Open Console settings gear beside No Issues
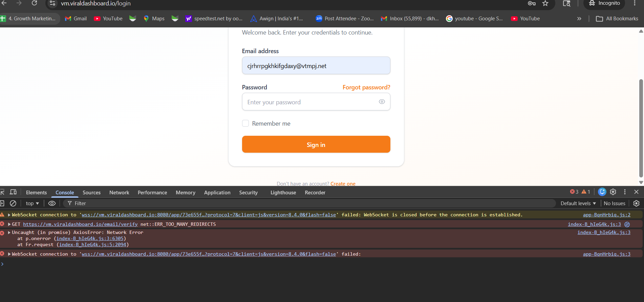This screenshot has height=302, width=644. pyautogui.click(x=637, y=203)
